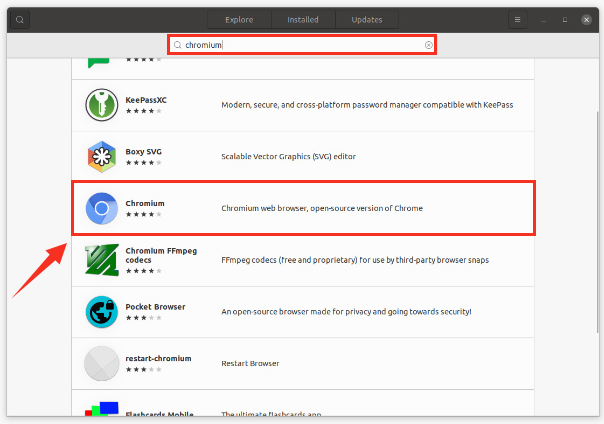Open the Chromium app name
The width and height of the screenshot is (604, 424).
click(145, 203)
